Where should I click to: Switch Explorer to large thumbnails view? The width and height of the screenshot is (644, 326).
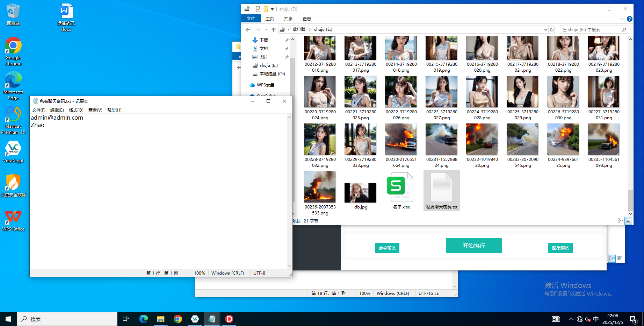click(x=628, y=221)
